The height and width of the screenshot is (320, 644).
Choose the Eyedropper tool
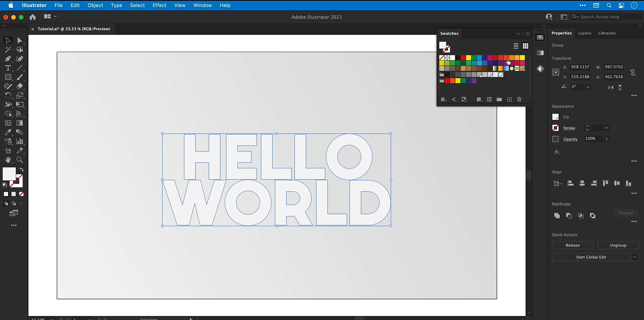click(x=8, y=132)
